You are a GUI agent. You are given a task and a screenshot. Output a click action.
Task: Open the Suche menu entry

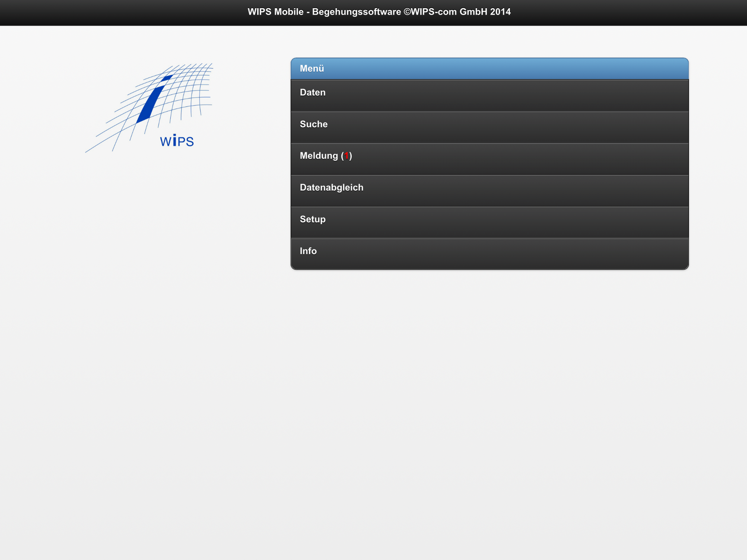[x=489, y=127]
